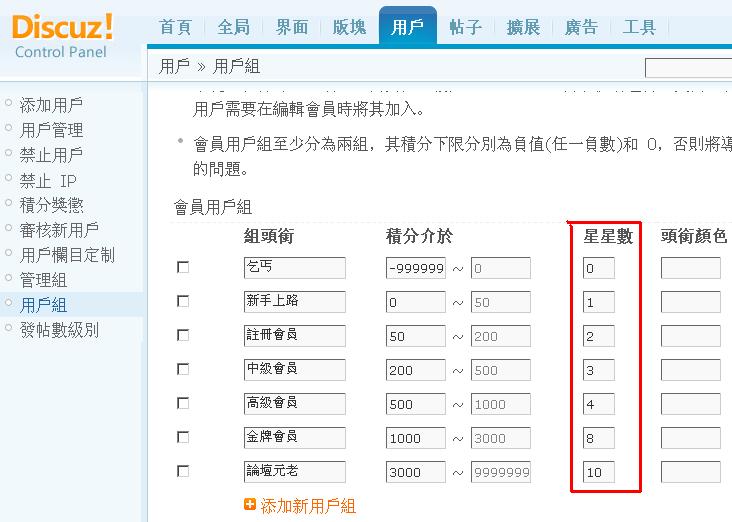The width and height of the screenshot is (732, 522).
Task: Open the 工具 tab in top navigation
Action: coord(639,27)
